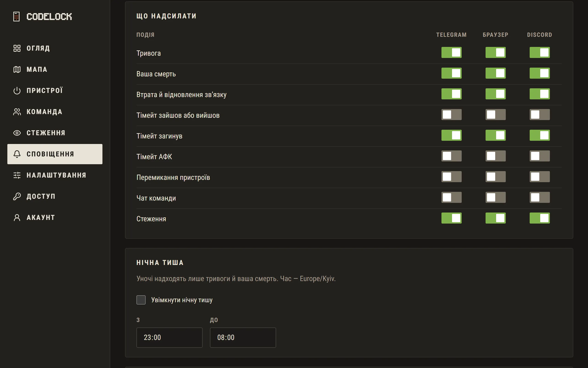Viewport: 588px width, 368px height.
Task: Click the Codelock logo icon
Action: (x=16, y=17)
